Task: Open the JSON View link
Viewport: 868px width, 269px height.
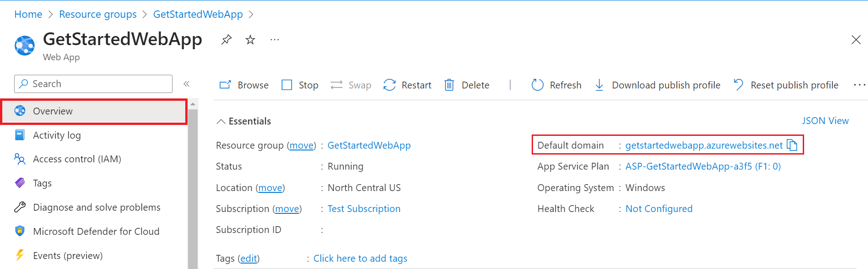Action: (x=825, y=121)
